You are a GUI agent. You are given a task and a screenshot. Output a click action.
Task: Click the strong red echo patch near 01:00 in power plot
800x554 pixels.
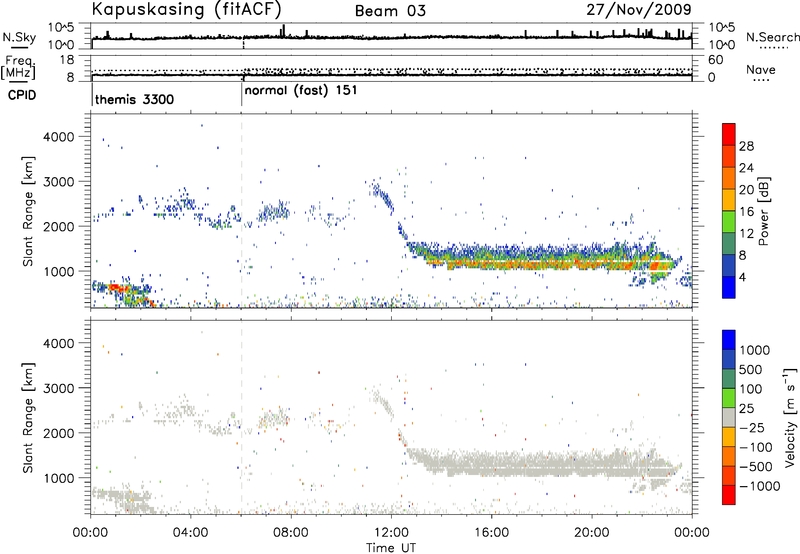click(x=117, y=288)
